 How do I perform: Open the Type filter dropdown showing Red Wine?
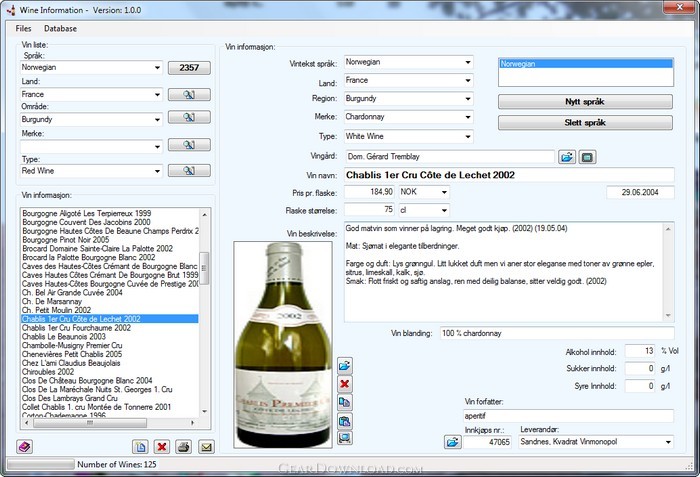coord(157,171)
